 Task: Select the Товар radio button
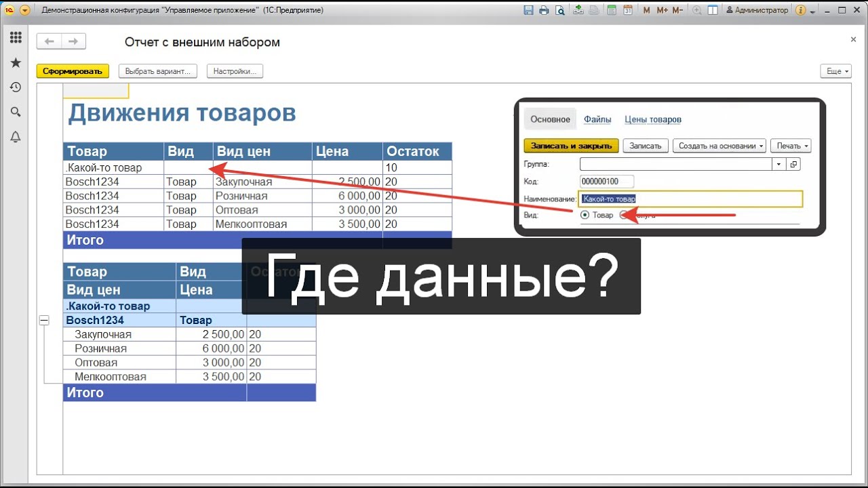click(x=585, y=216)
